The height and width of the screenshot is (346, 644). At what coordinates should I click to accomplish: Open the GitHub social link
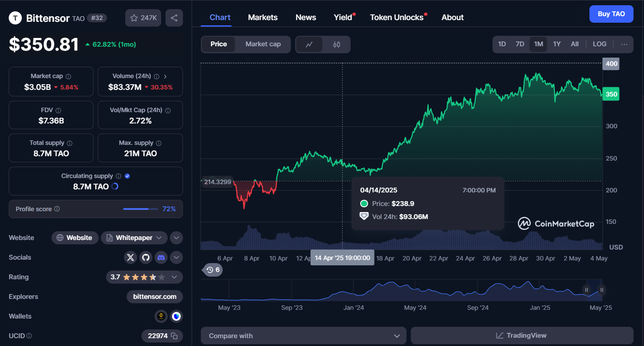146,257
